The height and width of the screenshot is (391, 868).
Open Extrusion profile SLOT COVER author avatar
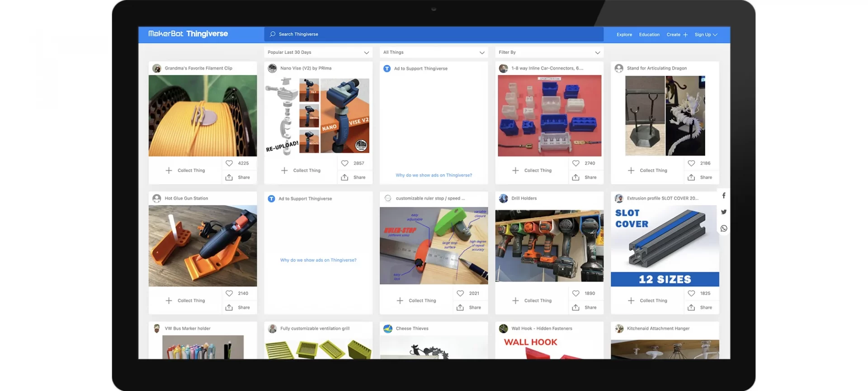619,199
